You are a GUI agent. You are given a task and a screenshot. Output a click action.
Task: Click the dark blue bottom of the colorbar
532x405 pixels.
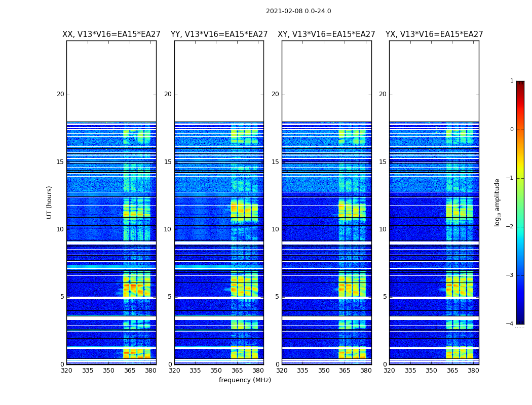[520, 321]
